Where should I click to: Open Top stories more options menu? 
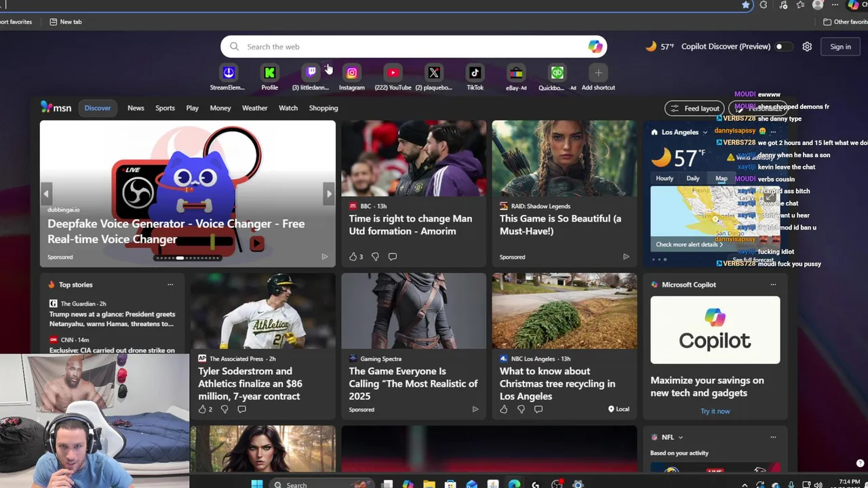click(170, 285)
